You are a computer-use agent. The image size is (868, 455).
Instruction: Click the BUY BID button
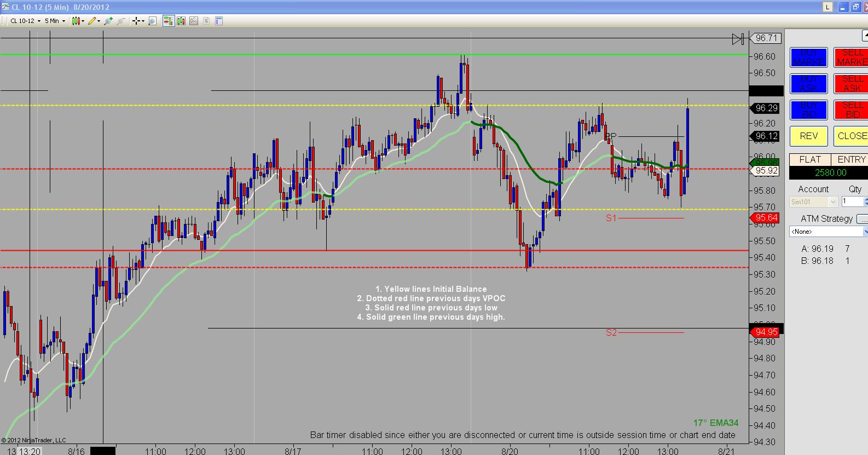[808, 110]
